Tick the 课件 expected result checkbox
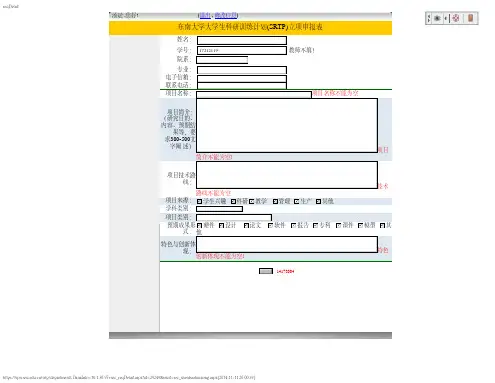The image size is (495, 383). tap(338, 226)
